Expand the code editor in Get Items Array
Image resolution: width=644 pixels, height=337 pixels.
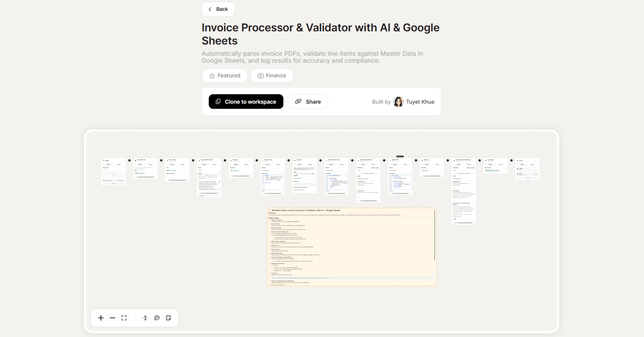[283, 174]
